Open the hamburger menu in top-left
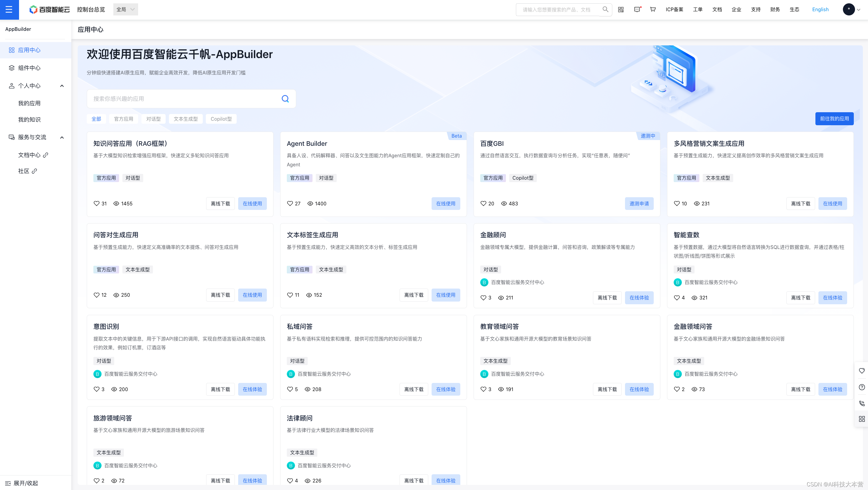The image size is (868, 490). tap(9, 9)
